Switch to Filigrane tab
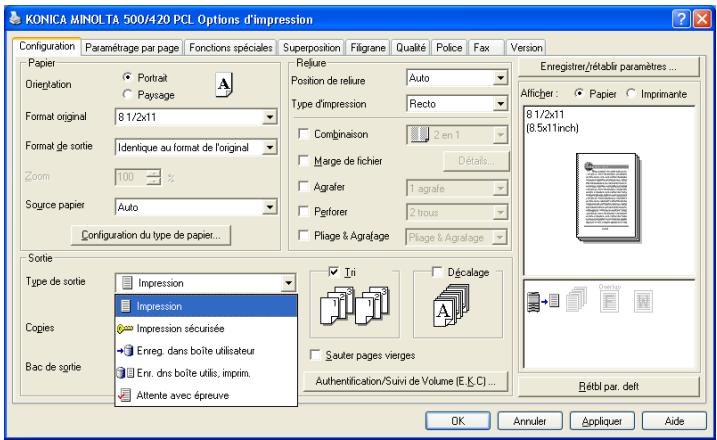 (368, 48)
